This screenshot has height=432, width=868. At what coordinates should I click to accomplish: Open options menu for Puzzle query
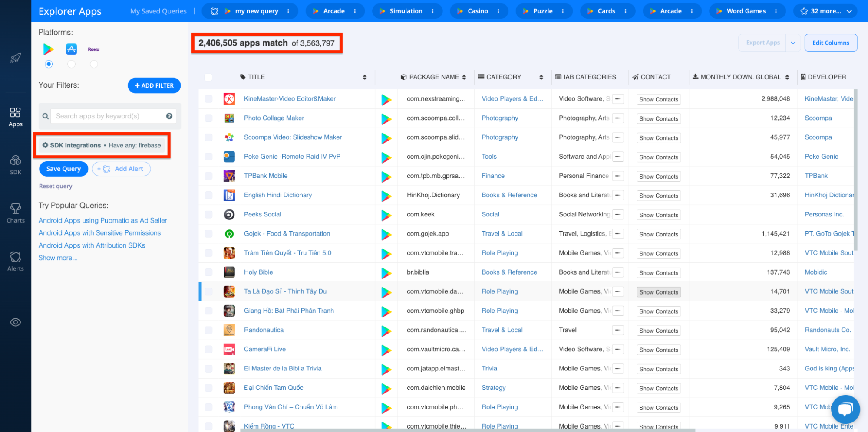(563, 11)
